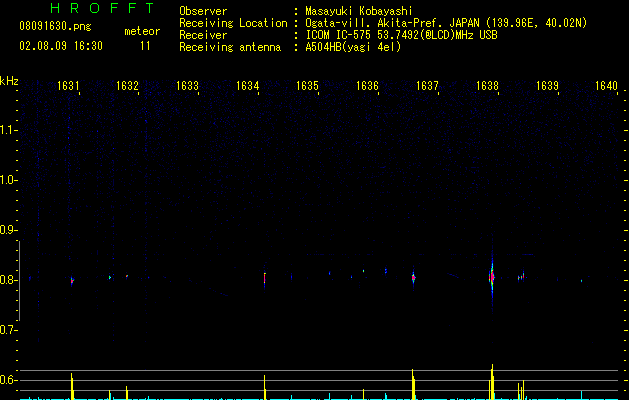The height and width of the screenshot is (400, 629).
Task: Click the 1.1 kHz frequency label
Action: pyautogui.click(x=8, y=130)
